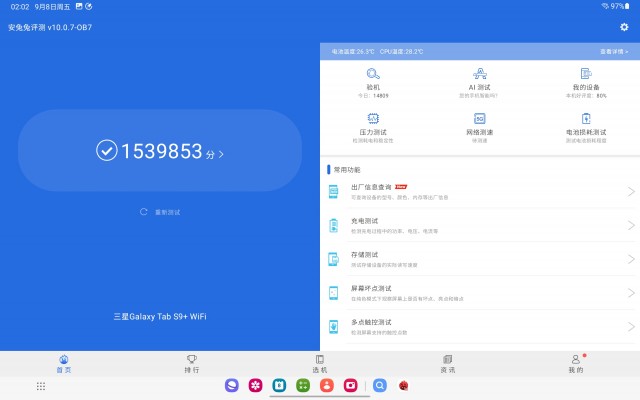Open the 电池损耗测试 battery wear icon
This screenshot has width=640, height=400.
[586, 118]
